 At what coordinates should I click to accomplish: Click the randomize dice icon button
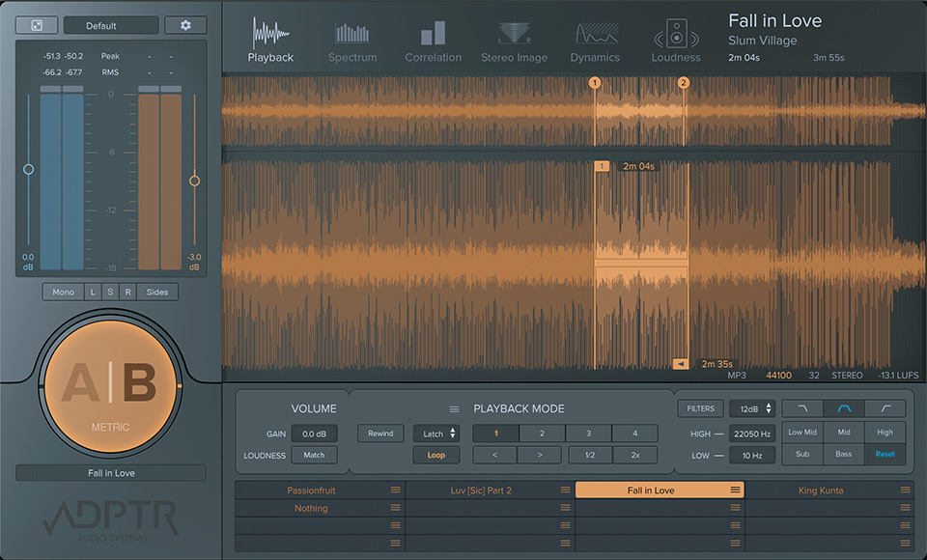37,25
